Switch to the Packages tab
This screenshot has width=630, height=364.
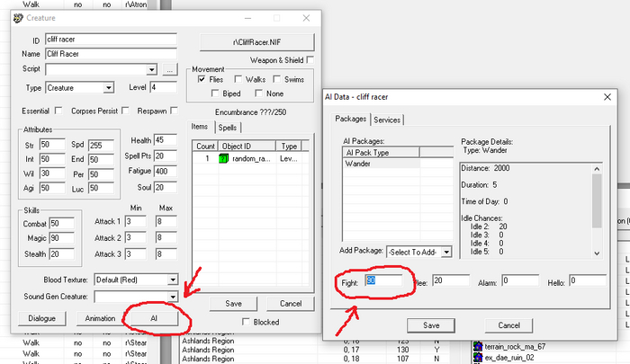click(x=351, y=119)
